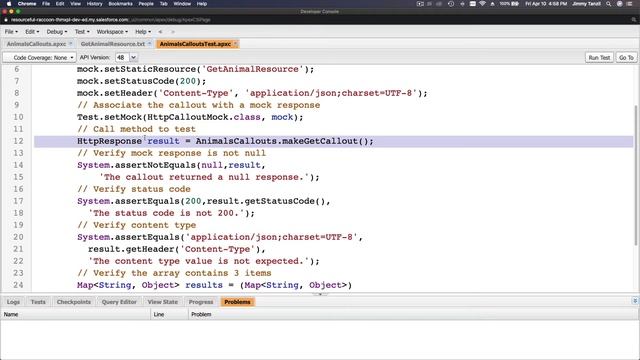
Task: Click comment 'Verify content type'
Action: (x=144, y=225)
